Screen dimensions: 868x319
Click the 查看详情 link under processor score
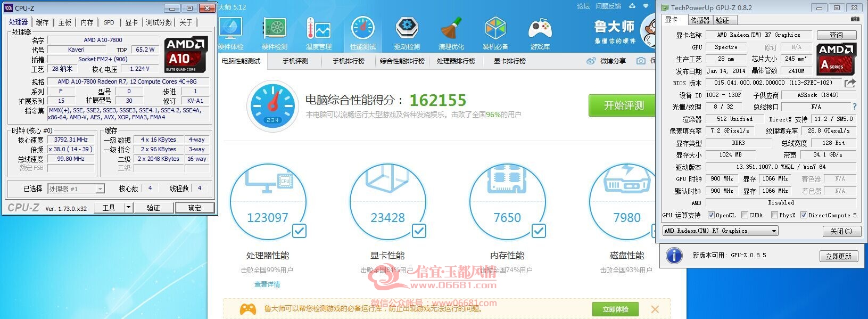tap(267, 284)
